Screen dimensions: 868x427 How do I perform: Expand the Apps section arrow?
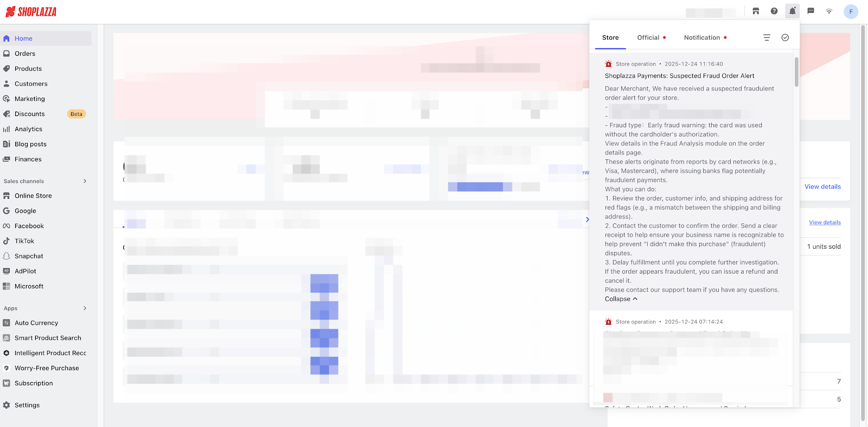click(x=85, y=308)
